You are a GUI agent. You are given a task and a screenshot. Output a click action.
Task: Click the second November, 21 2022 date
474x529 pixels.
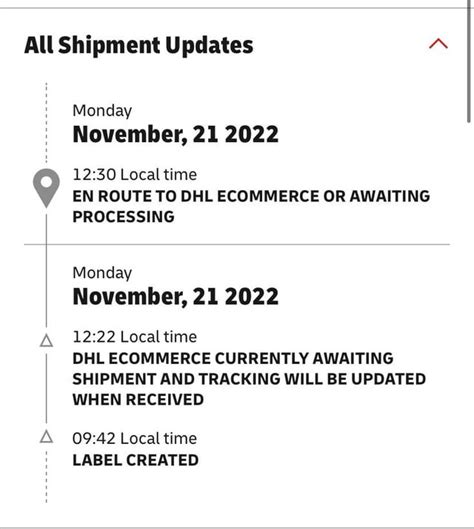[175, 297]
